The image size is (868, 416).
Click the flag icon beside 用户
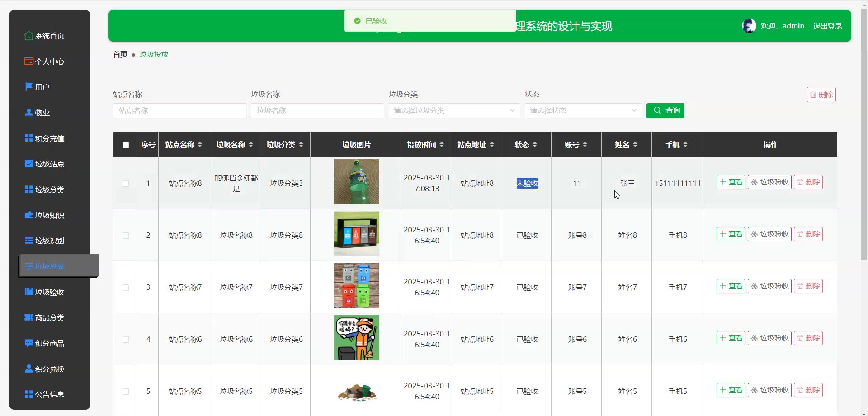(x=28, y=87)
